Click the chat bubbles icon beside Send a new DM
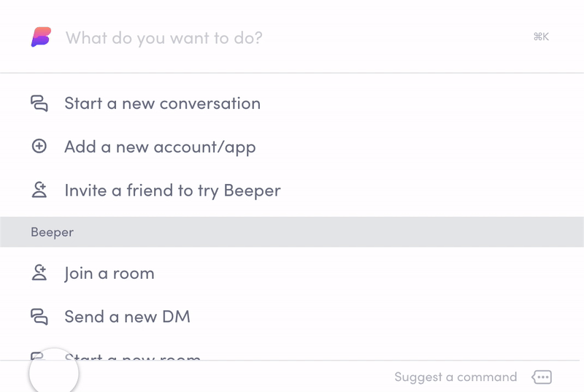Viewport: 584px width, 392px height. coord(39,317)
